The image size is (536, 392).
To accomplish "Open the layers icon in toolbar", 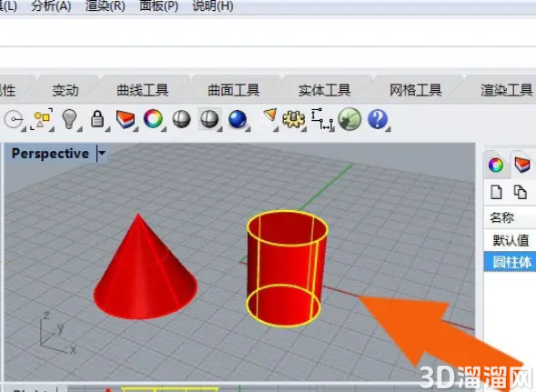I will 126,120.
